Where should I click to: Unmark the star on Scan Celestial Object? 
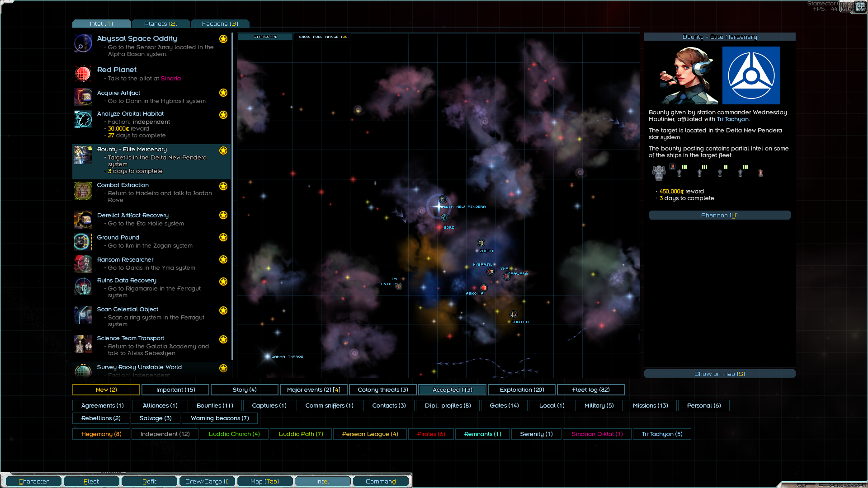223,310
